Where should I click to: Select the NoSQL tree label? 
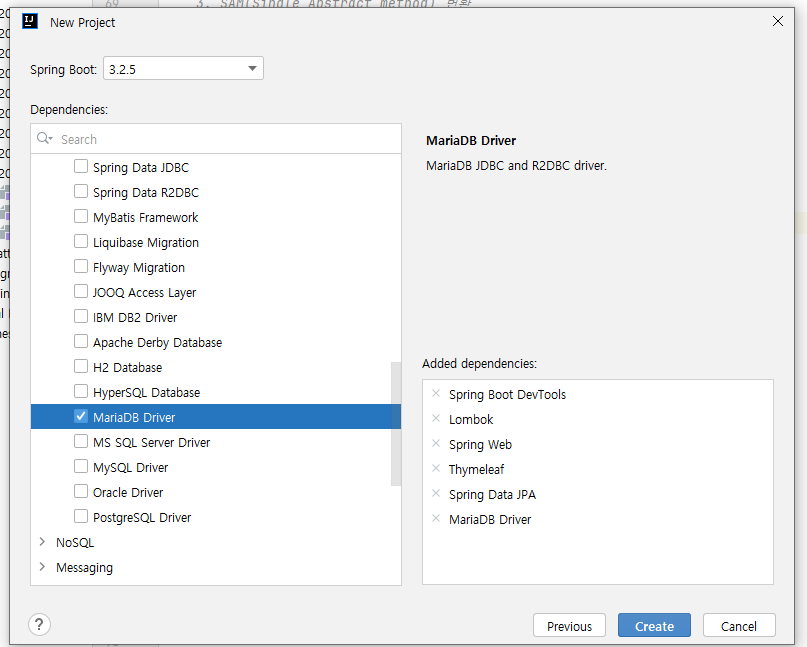pos(75,543)
